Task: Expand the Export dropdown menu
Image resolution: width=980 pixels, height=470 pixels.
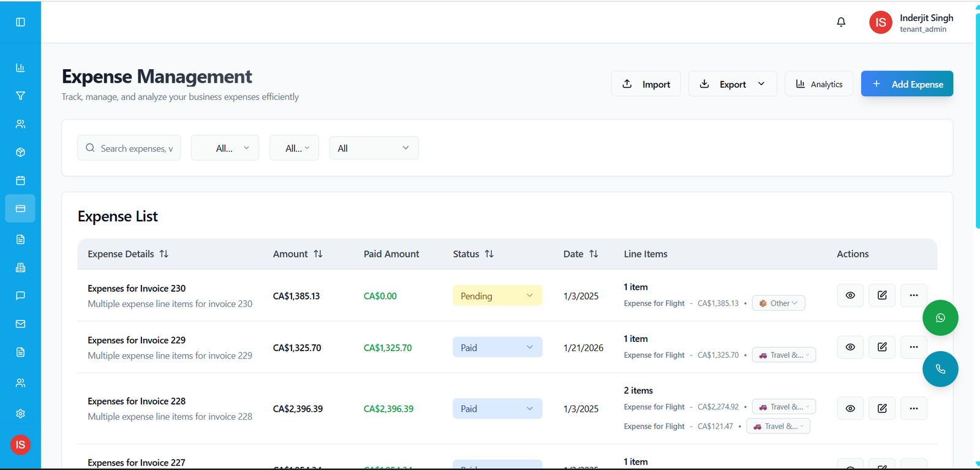Action: [733, 84]
